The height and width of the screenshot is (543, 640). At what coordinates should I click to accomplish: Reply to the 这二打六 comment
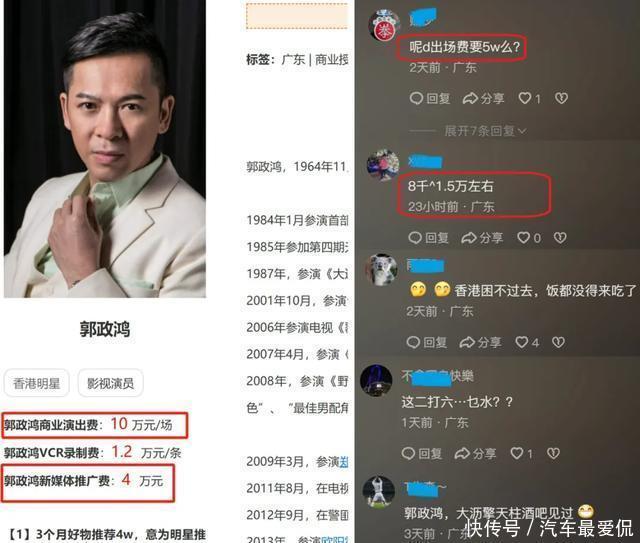tap(422, 453)
